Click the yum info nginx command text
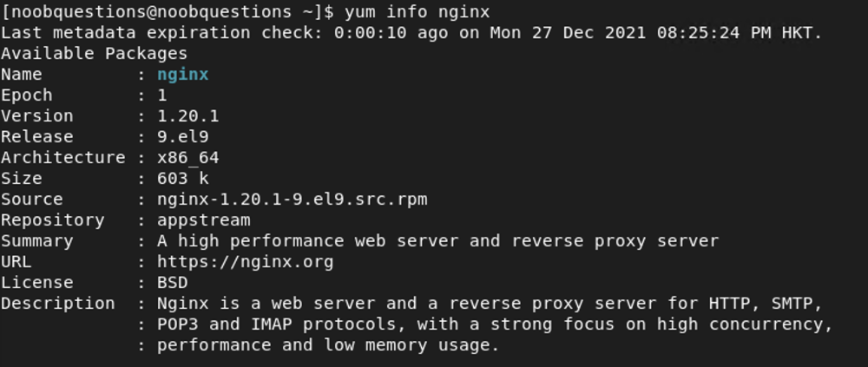The width and height of the screenshot is (868, 367). tap(417, 11)
